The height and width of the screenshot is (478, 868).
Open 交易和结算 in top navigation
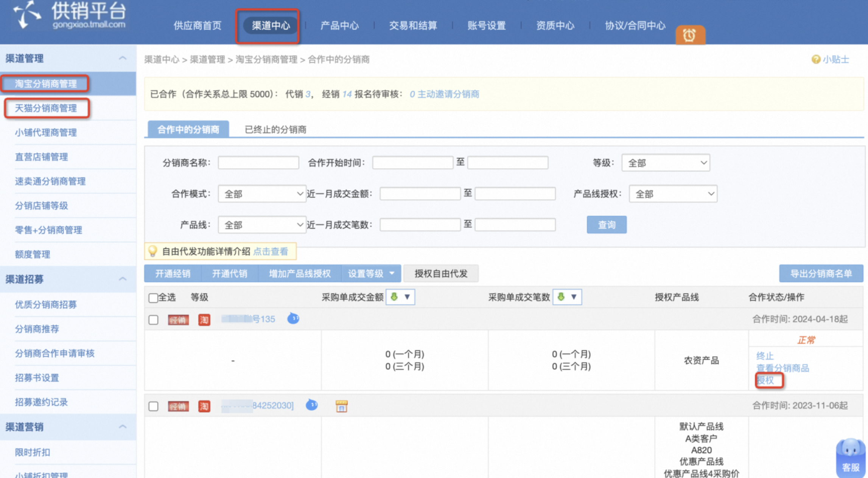[413, 26]
